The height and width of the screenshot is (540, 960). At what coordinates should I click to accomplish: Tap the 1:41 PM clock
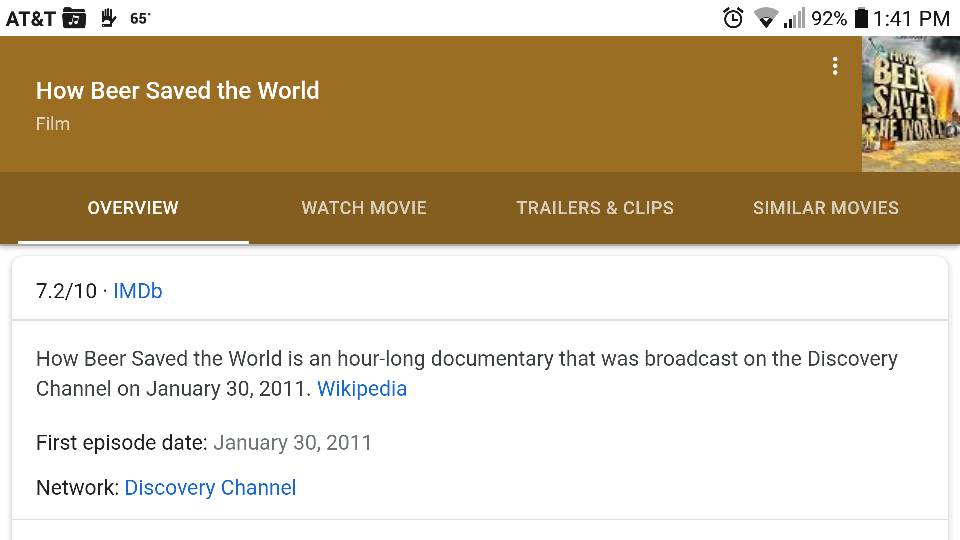(911, 18)
